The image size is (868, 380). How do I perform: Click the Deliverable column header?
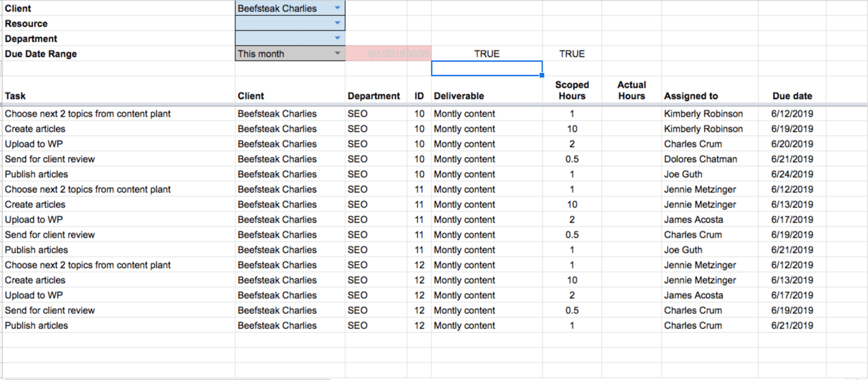coord(459,96)
